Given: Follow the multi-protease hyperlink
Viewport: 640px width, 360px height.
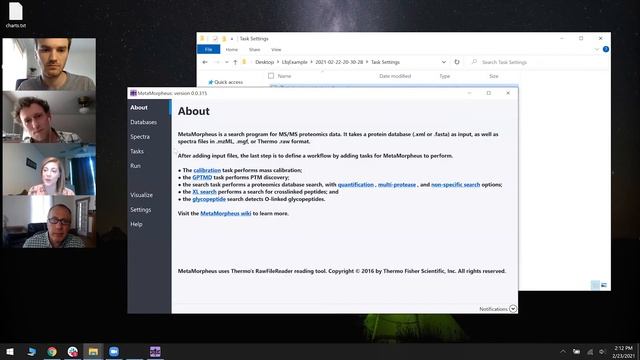Looking at the screenshot, I should 397,184.
